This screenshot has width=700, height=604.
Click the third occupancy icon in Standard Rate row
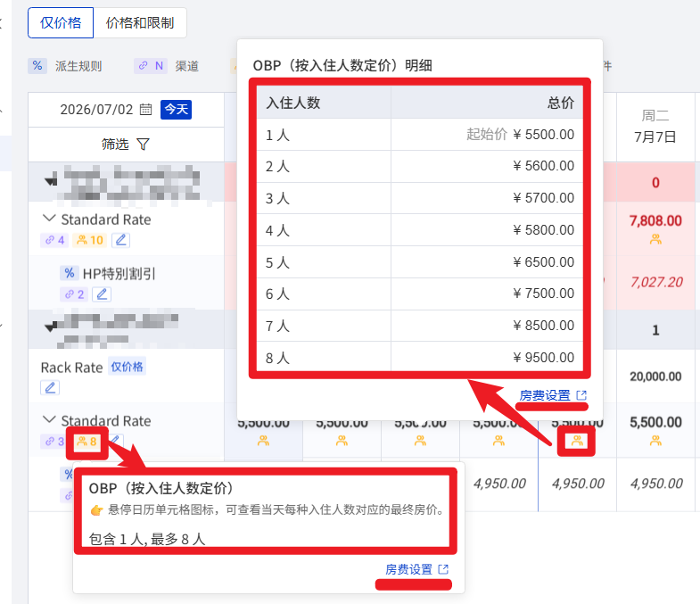[x=420, y=442]
